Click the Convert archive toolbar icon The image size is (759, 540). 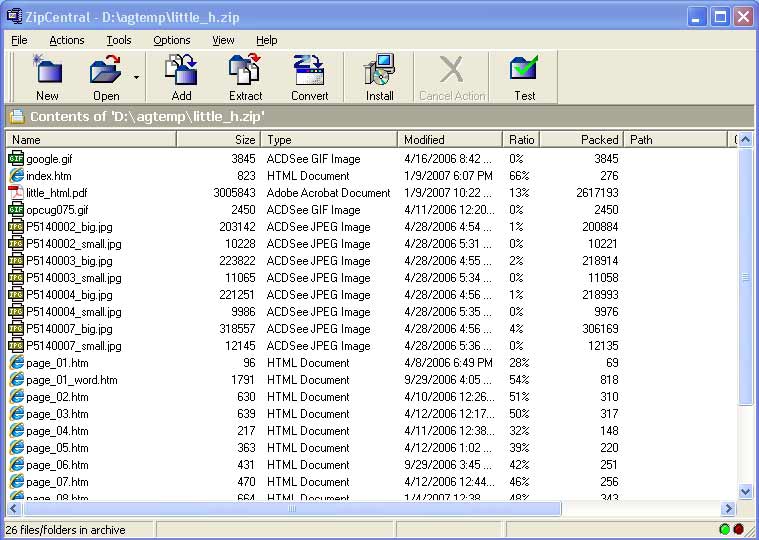309,72
